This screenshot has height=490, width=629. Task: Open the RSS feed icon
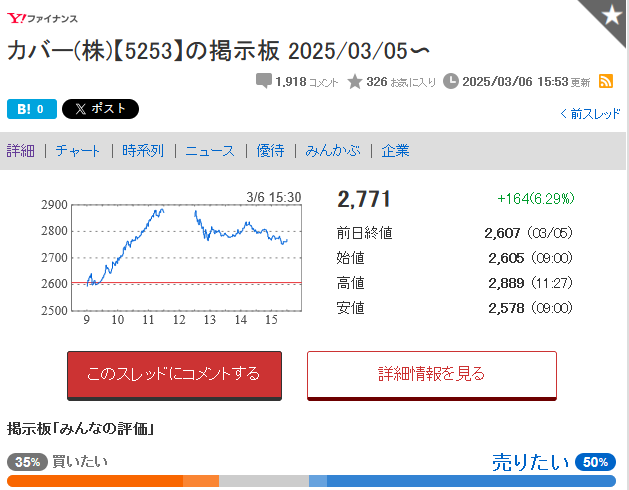point(606,81)
